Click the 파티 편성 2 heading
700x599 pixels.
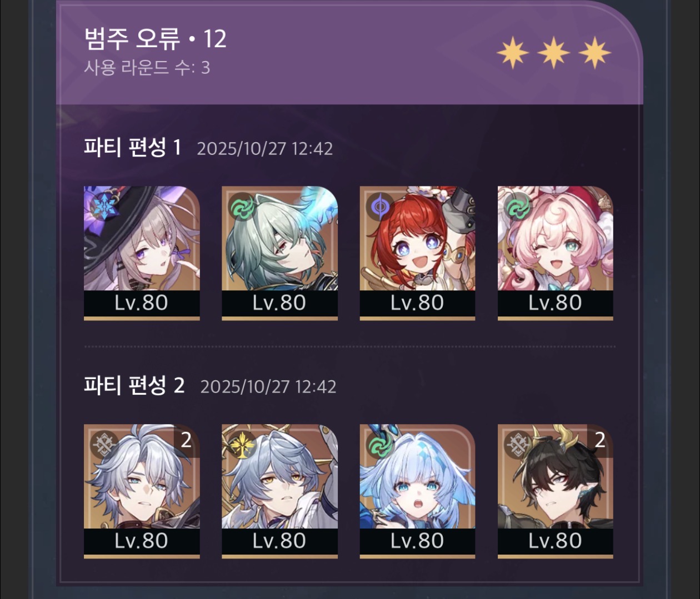point(134,385)
